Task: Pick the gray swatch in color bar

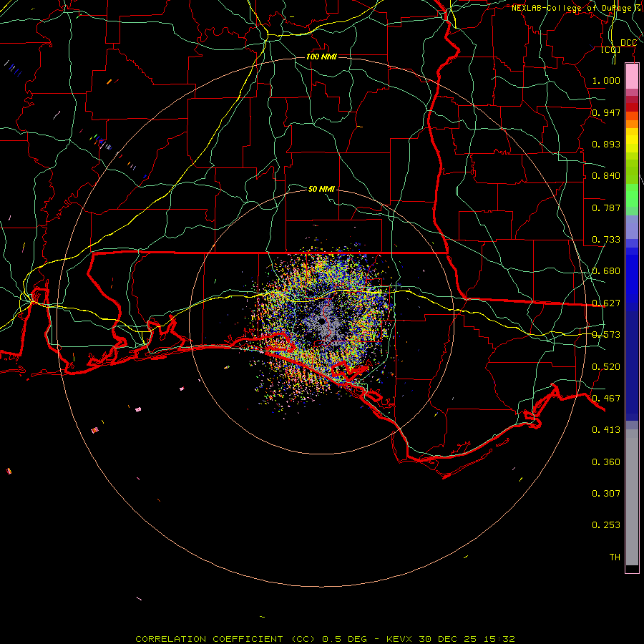Action: (x=632, y=497)
